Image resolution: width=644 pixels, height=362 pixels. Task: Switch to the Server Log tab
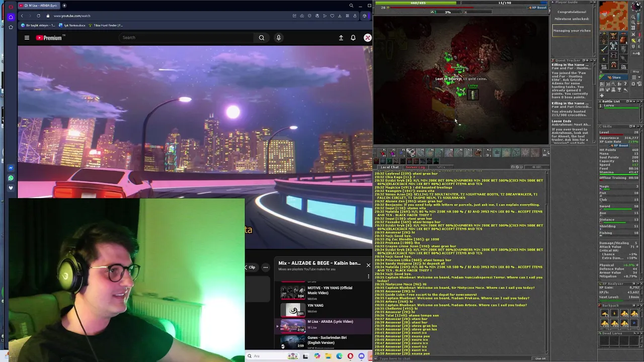click(x=415, y=167)
